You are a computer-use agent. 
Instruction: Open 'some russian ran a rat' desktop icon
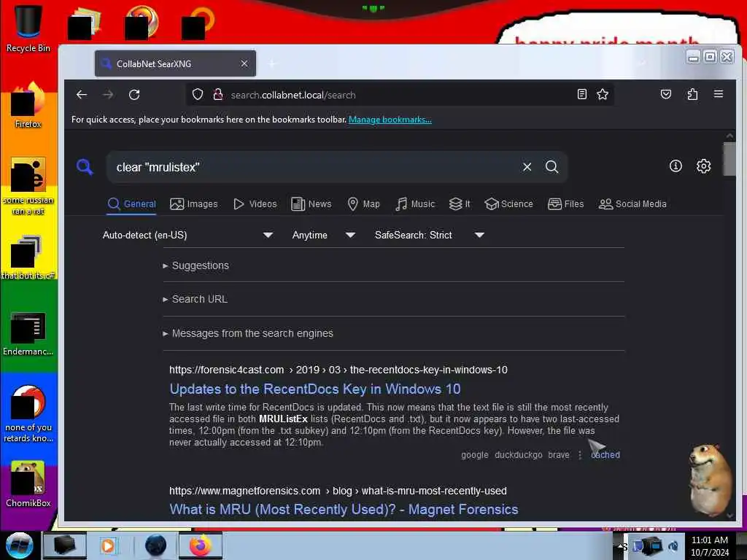point(28,186)
